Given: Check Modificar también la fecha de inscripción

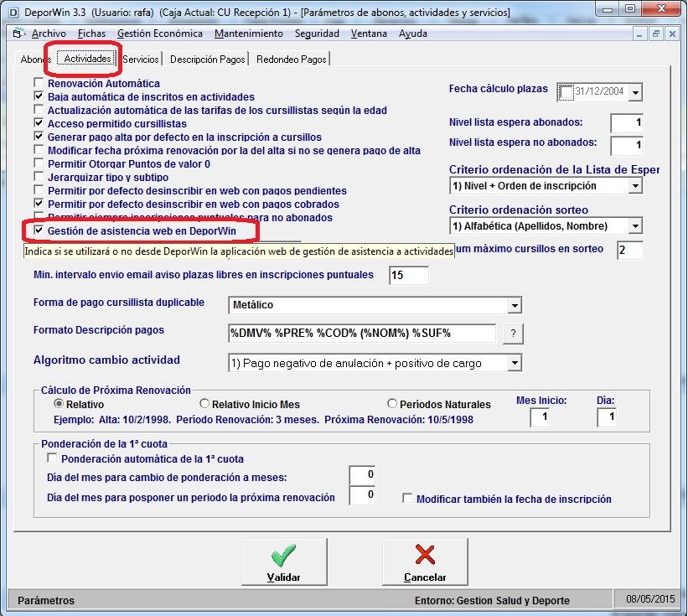Looking at the screenshot, I should click(407, 499).
